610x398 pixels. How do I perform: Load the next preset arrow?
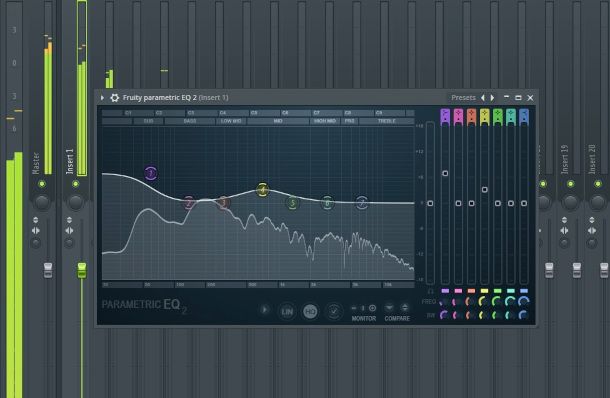click(x=492, y=98)
